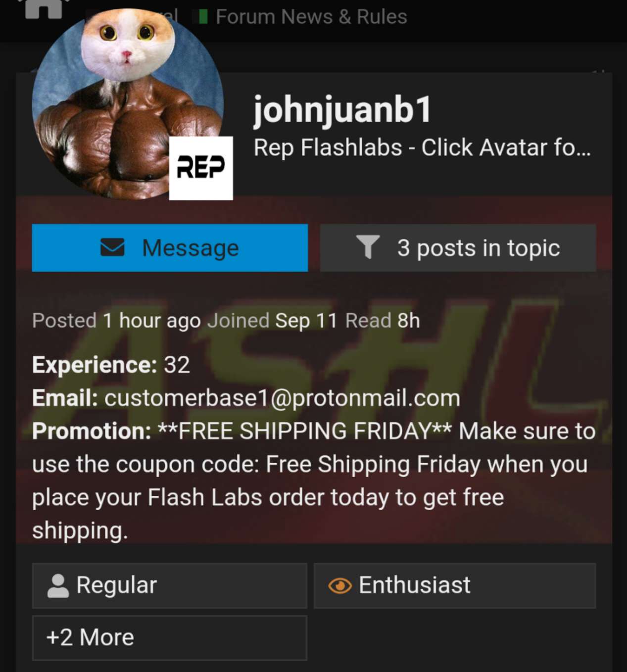The height and width of the screenshot is (672, 627).
Task: Click the envelope icon in Message
Action: (x=112, y=247)
